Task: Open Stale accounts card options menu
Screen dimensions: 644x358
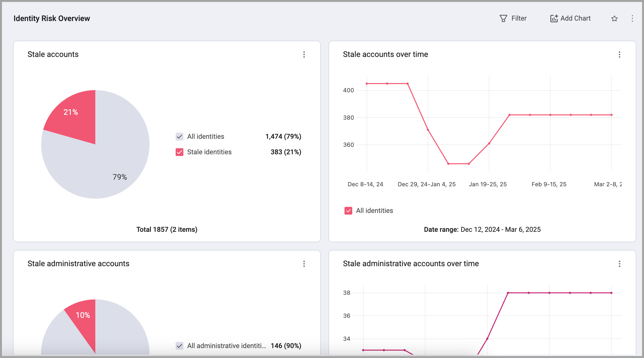Action: (x=304, y=54)
